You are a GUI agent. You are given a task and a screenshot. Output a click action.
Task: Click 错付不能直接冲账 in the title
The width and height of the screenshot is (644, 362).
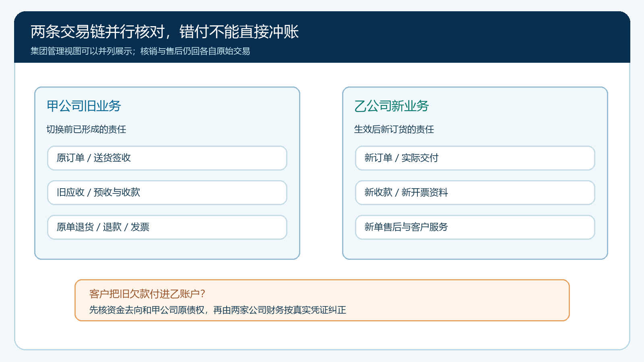coord(239,32)
